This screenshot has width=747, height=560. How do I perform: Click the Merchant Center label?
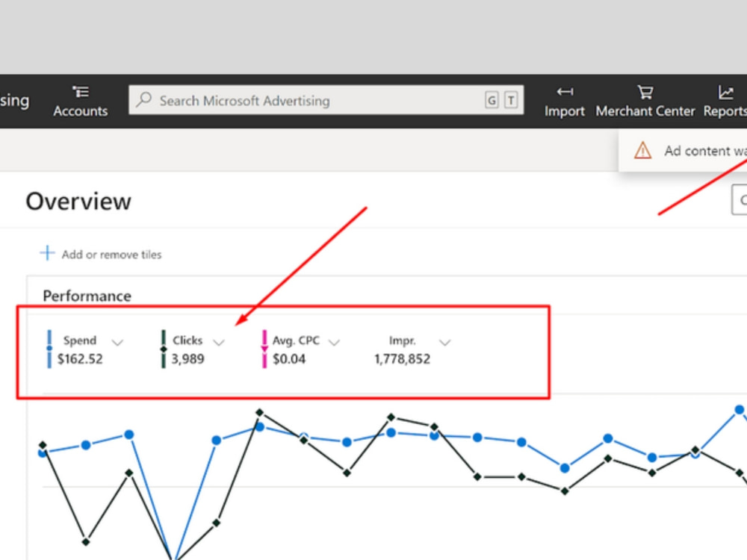coord(645,111)
